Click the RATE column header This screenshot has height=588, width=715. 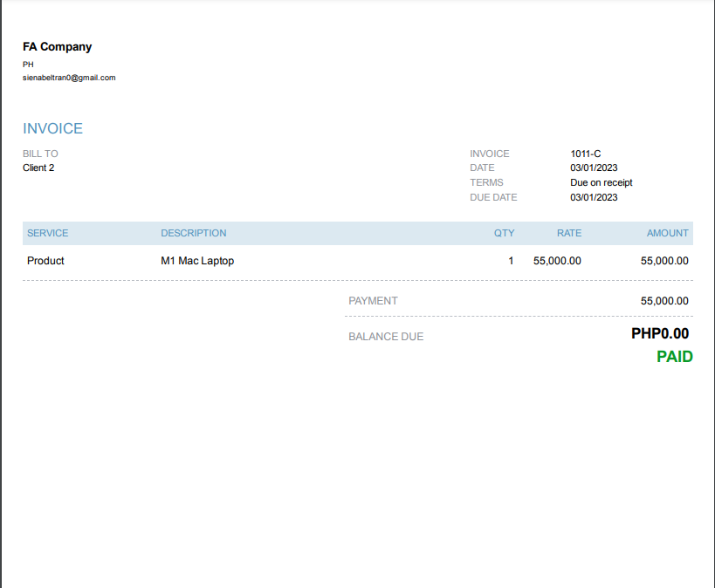569,233
